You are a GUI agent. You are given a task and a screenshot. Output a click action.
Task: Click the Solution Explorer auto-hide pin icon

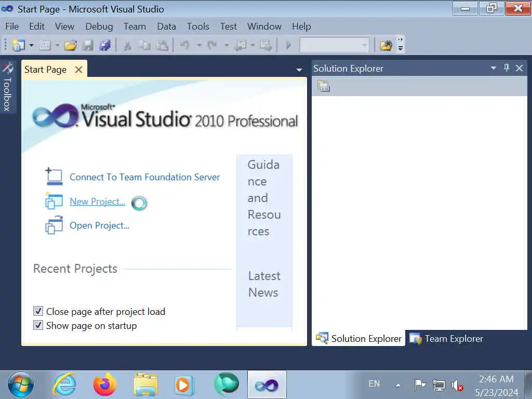(x=506, y=68)
